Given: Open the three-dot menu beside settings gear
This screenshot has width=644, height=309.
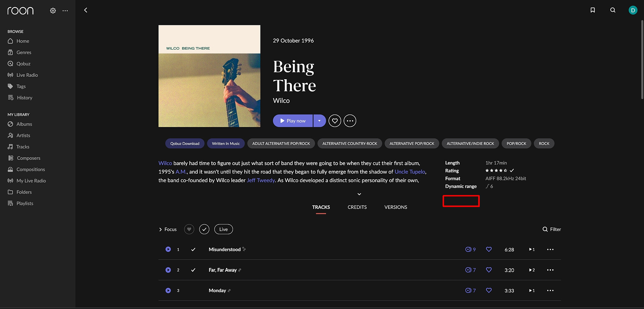Looking at the screenshot, I should click(65, 11).
